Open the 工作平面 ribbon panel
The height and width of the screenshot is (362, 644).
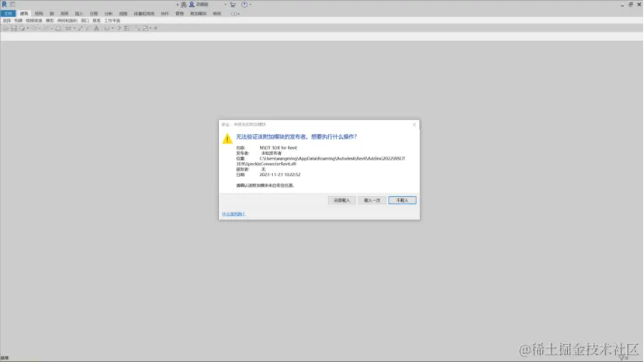click(x=113, y=20)
